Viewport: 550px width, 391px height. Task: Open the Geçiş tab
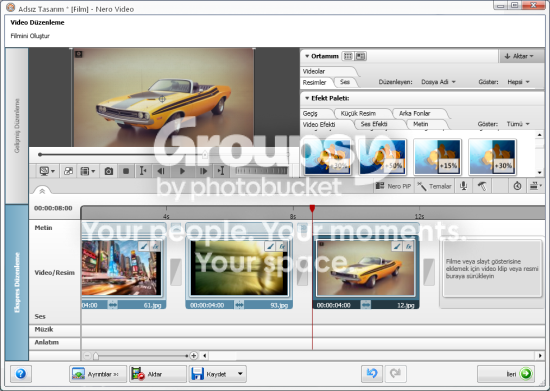310,114
